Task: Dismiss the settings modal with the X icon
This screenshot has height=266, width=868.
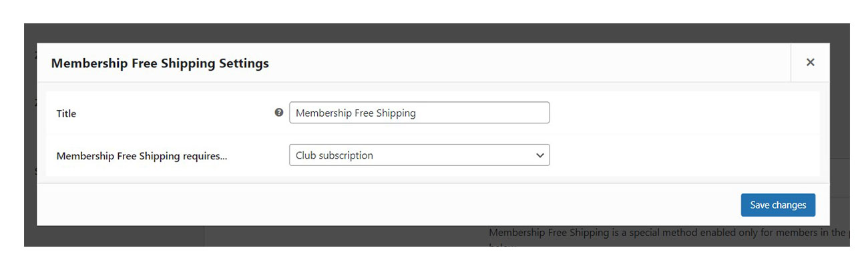Action: point(810,63)
